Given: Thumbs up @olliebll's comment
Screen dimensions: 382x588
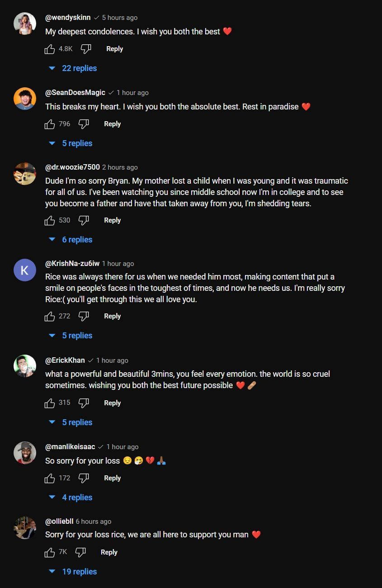Looking at the screenshot, I should click(x=50, y=552).
